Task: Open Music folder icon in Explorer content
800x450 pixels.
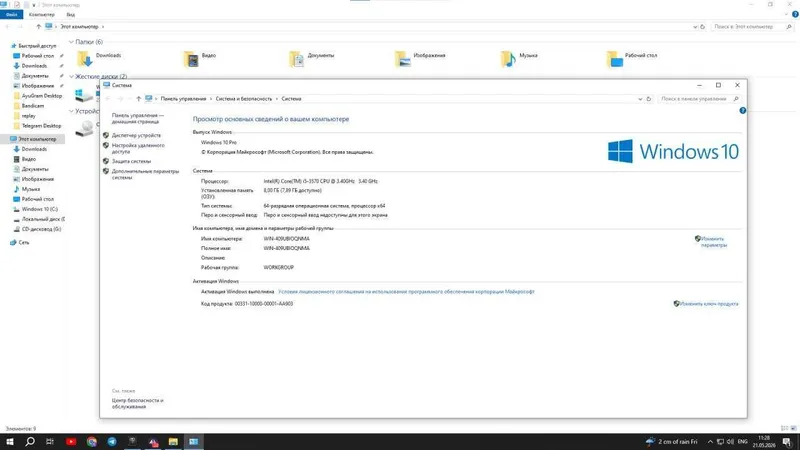Action: tap(508, 59)
